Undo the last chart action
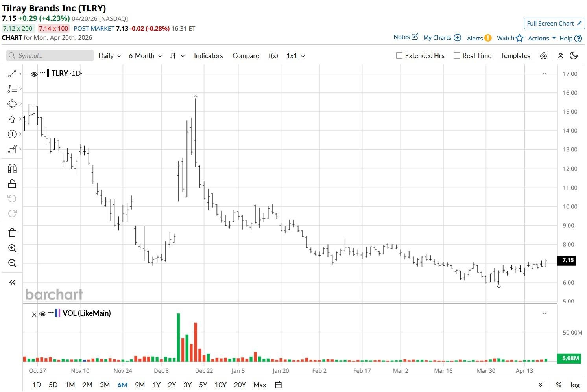This screenshot has width=587, height=392. (12, 198)
